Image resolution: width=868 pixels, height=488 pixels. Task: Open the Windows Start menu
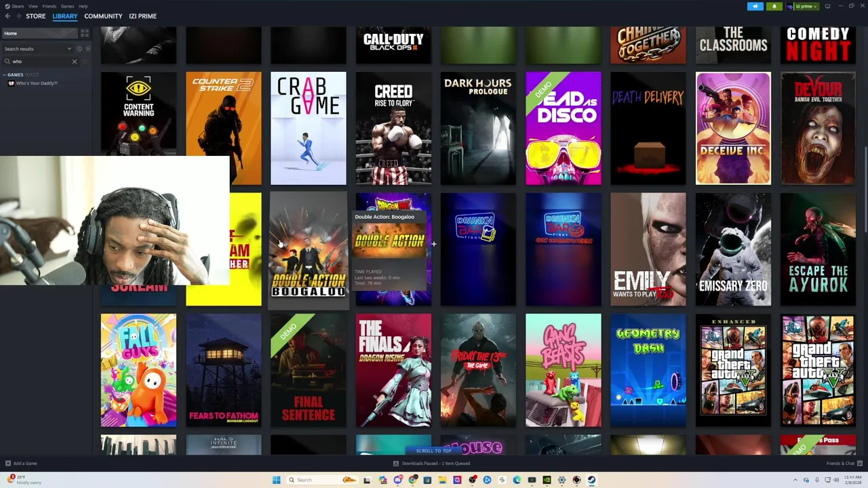click(x=276, y=480)
